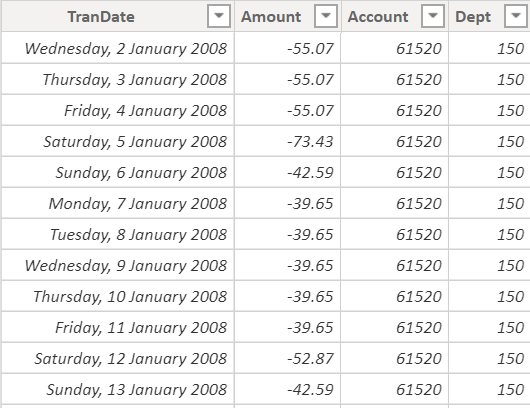Click the Saturday, 5 January 2008 cell
This screenshot has height=408, width=530.
coord(118,141)
